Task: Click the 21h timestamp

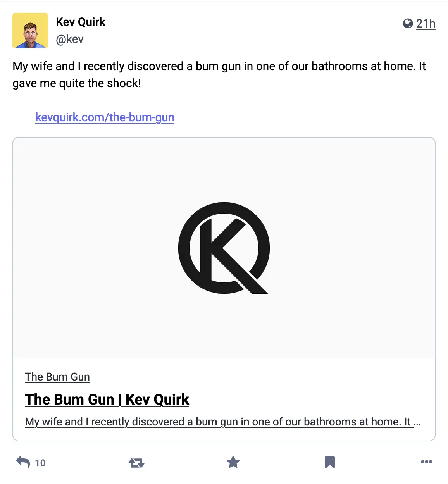Action: [426, 24]
